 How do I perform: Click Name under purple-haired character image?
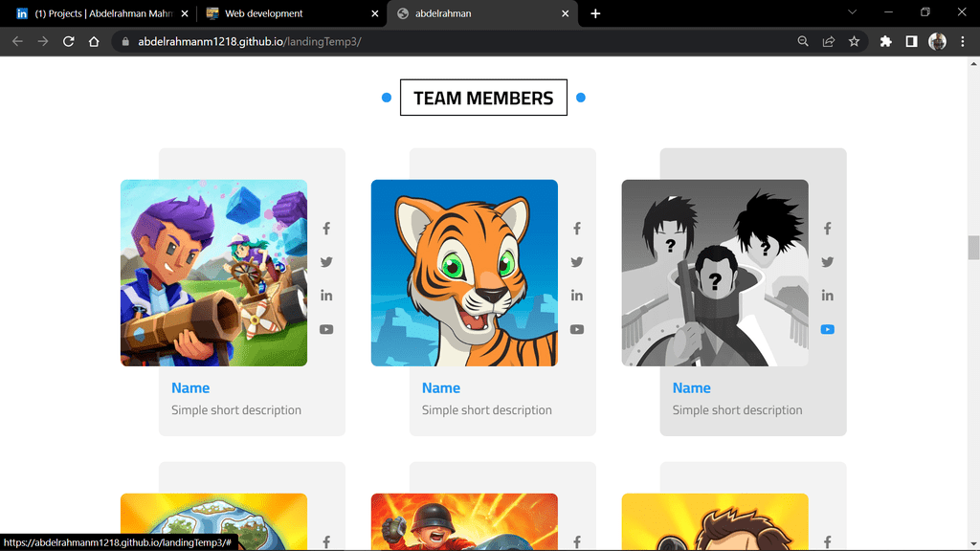190,388
